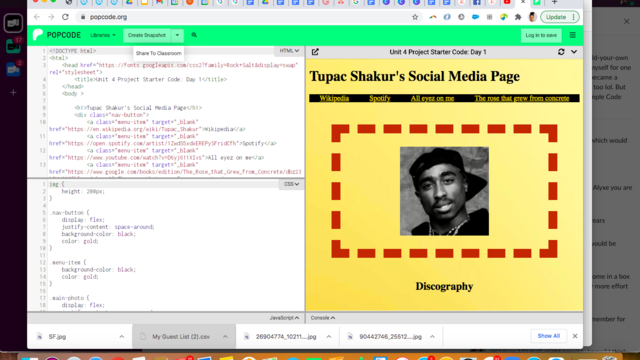The image size is (640, 360).
Task: Click the plus icon in left sidebar
Action: [13, 93]
